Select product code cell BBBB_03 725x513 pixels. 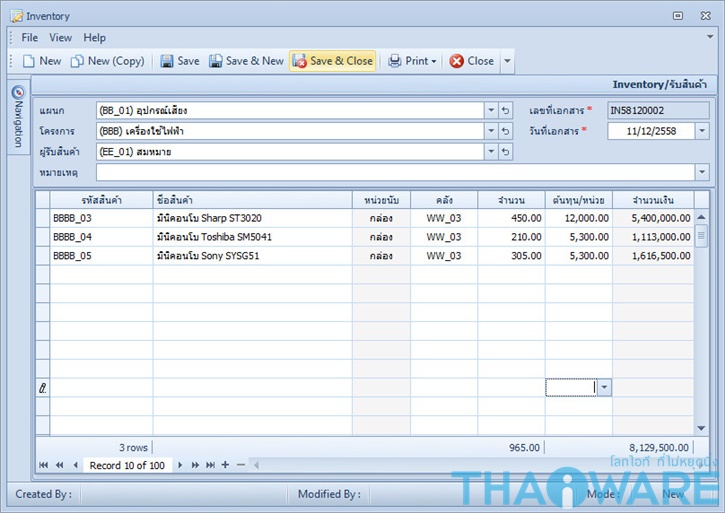click(101, 218)
